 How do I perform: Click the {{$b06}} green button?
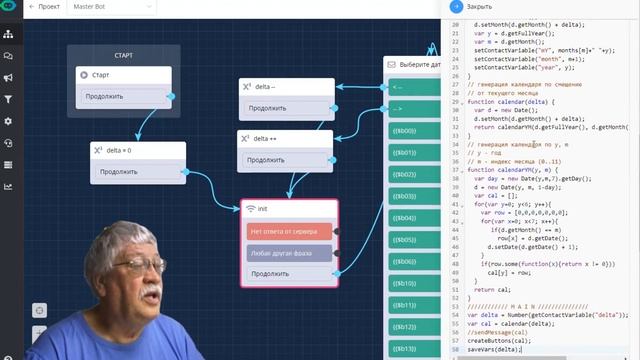click(x=414, y=262)
